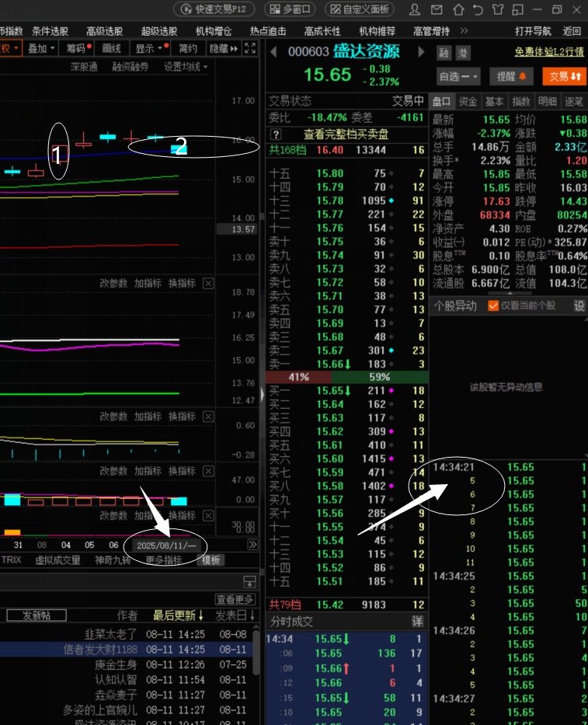Go to next stock with right arrow
588x725 pixels.
pyautogui.click(x=421, y=52)
